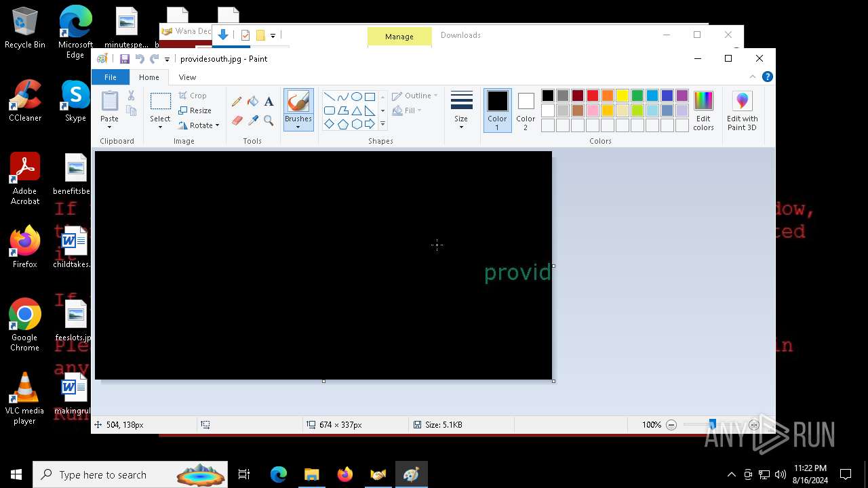Open the Select dropdown arrow
The width and height of the screenshot is (868, 488).
pyautogui.click(x=161, y=127)
